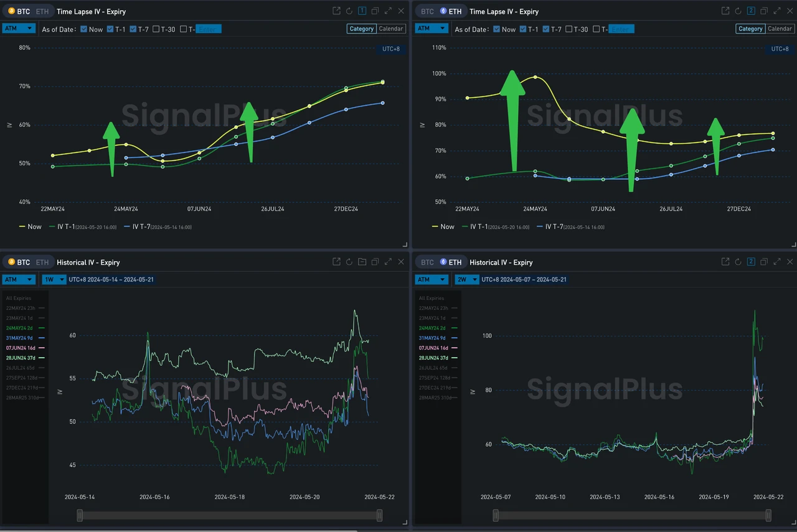Open the 2W dropdown on ETH Historical IV
Screen dimensions: 797x532
point(466,279)
